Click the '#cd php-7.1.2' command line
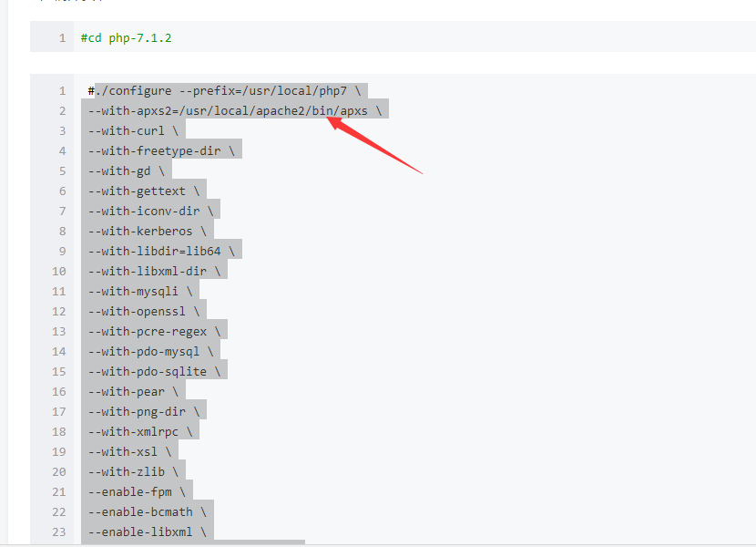 (x=127, y=38)
